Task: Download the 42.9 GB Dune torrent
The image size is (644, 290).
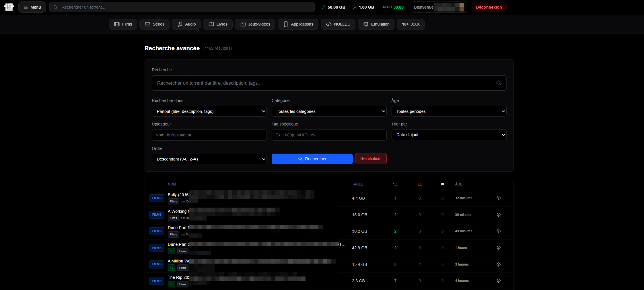Action: tap(498, 248)
